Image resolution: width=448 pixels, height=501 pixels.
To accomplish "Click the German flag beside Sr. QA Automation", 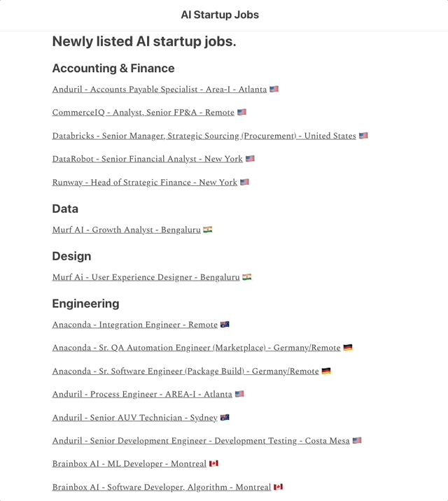I will coord(348,348).
